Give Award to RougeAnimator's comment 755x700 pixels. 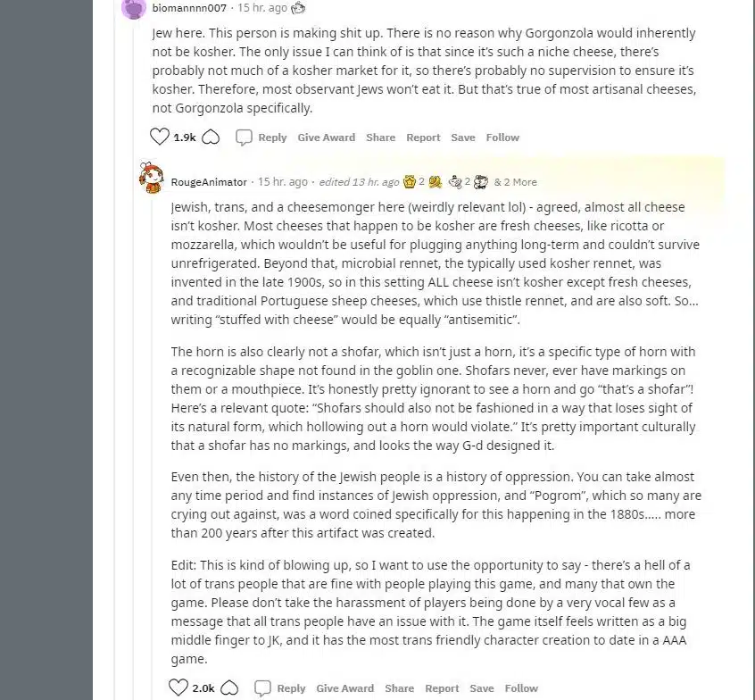(344, 688)
